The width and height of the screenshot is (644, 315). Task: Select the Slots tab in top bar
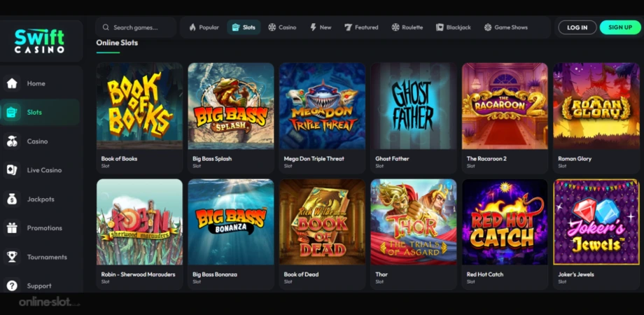click(244, 27)
